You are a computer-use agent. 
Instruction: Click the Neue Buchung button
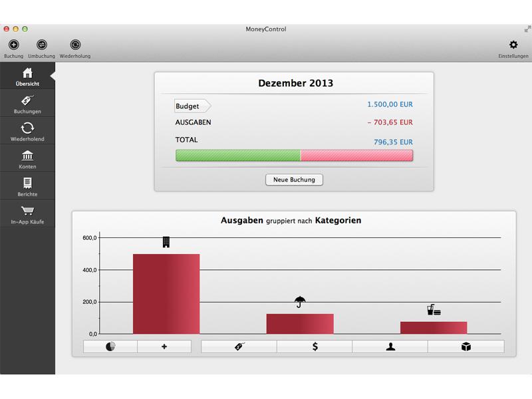294,180
